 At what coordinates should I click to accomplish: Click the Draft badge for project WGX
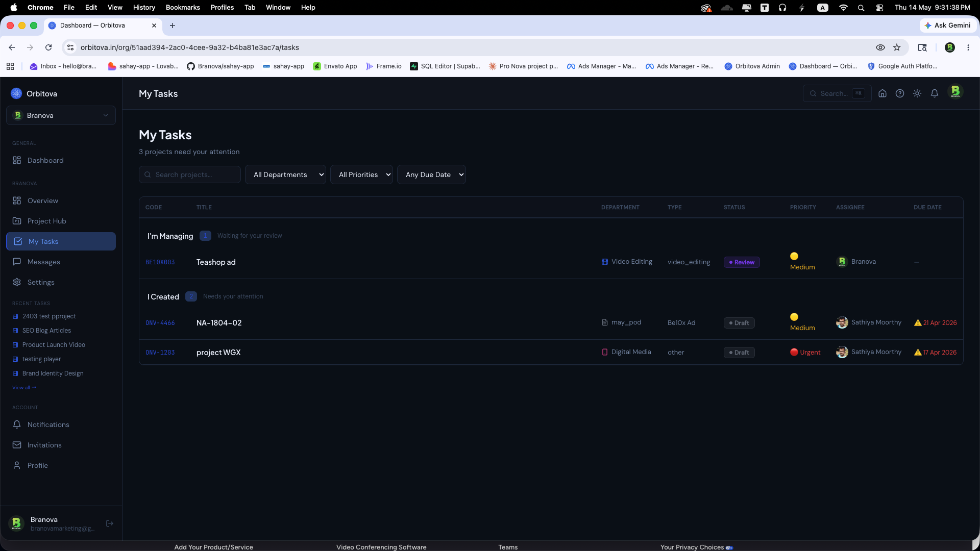pos(739,353)
